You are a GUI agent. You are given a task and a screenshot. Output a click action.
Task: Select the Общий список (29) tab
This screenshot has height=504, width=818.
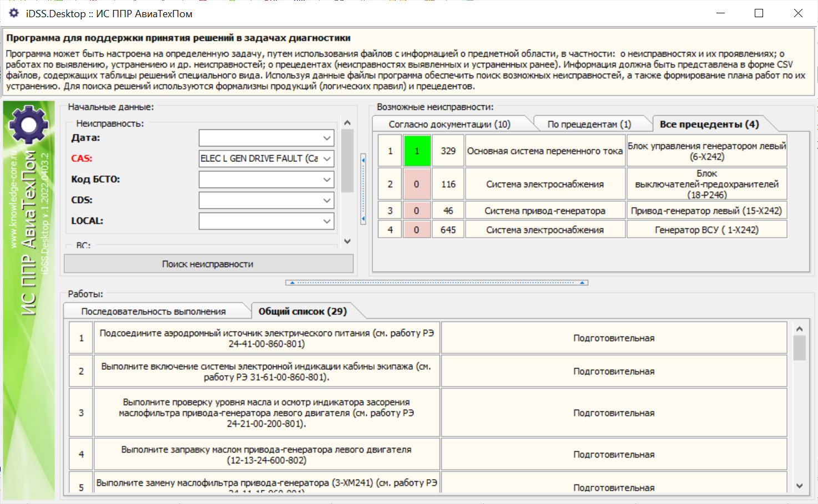click(x=302, y=312)
